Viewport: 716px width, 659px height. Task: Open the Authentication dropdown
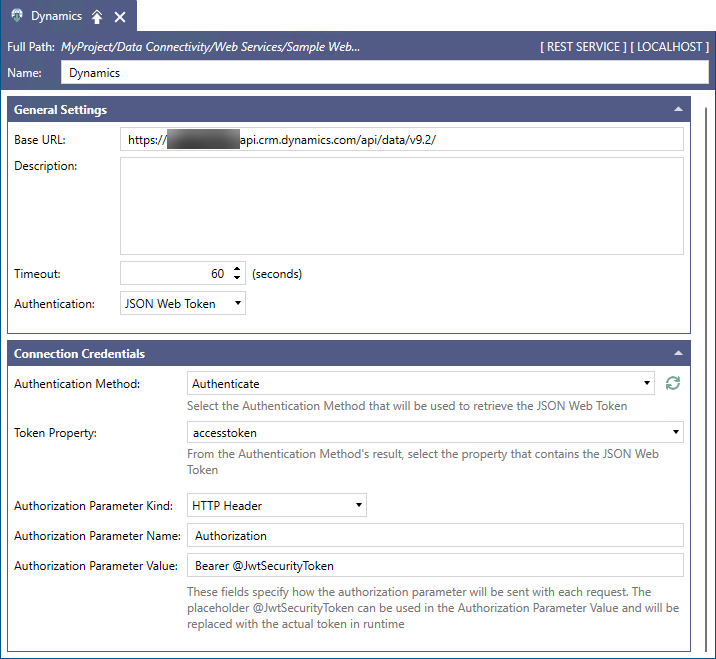tap(183, 303)
